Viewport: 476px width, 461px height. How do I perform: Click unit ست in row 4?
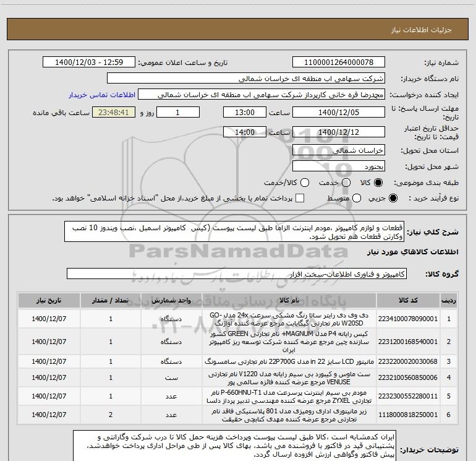click(x=171, y=377)
